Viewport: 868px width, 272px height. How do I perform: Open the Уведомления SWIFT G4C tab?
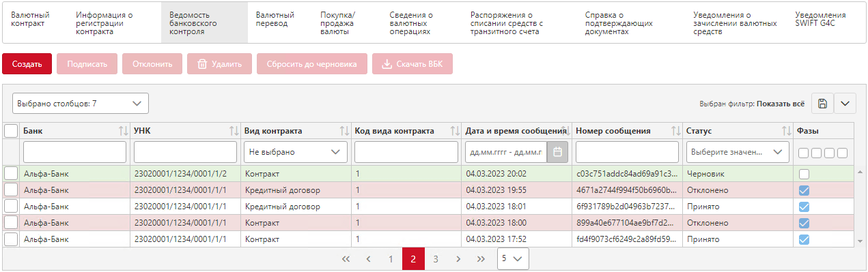[x=820, y=19]
